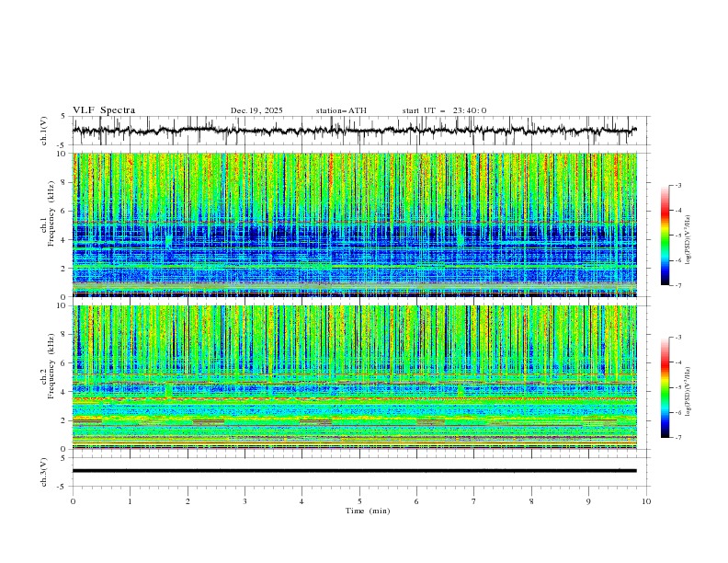
Task: Click the 0 minute mark on time axis
Action: (x=73, y=501)
